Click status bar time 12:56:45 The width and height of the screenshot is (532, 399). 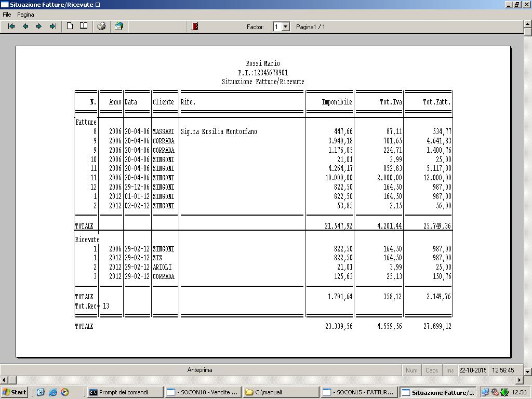[x=503, y=370]
